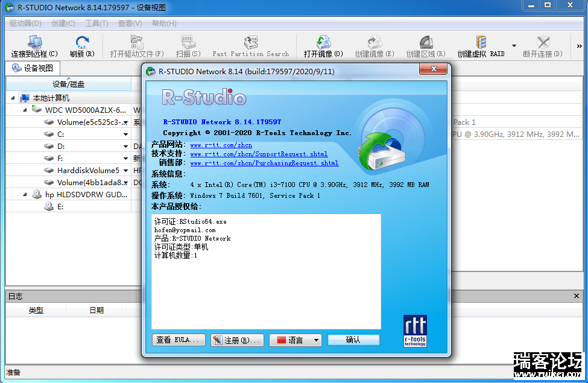Click the Register (注册) button
This screenshot has height=383, width=588.
click(x=237, y=340)
